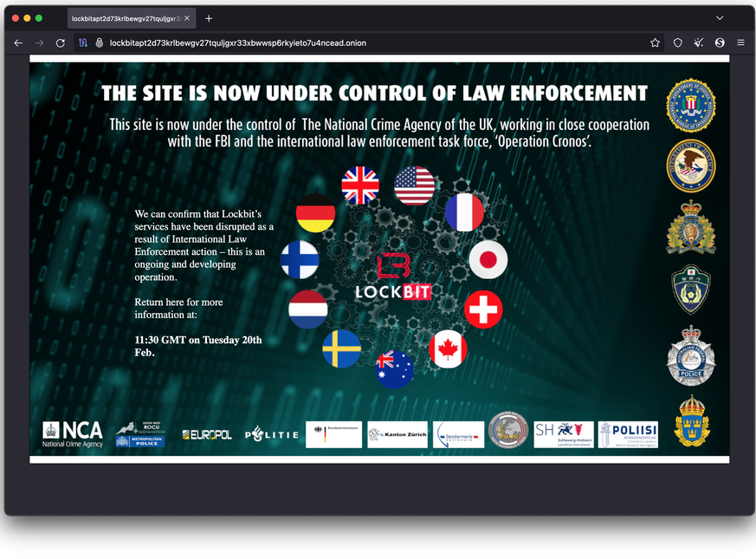Click the round C3N Gendarmerie seal
This screenshot has width=756, height=559.
[508, 431]
